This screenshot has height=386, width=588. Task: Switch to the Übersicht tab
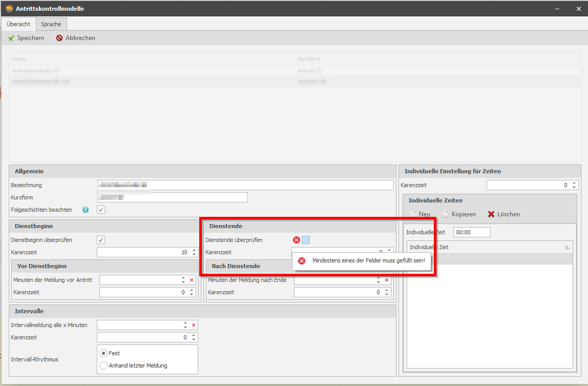tap(18, 24)
